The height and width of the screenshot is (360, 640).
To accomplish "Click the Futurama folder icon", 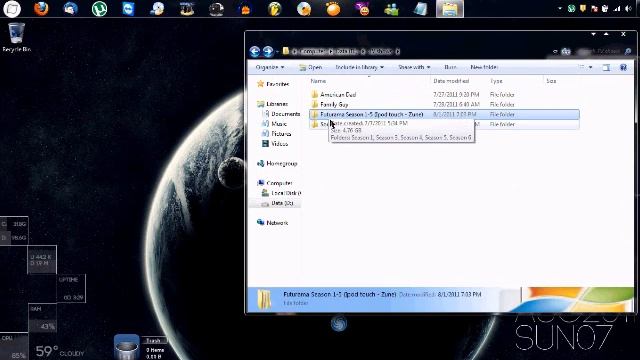I will pyautogui.click(x=315, y=114).
